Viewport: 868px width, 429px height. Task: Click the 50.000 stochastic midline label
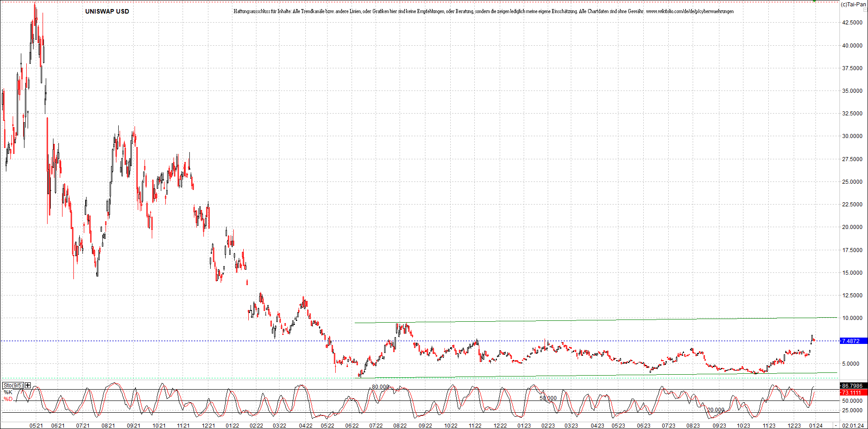[548, 398]
